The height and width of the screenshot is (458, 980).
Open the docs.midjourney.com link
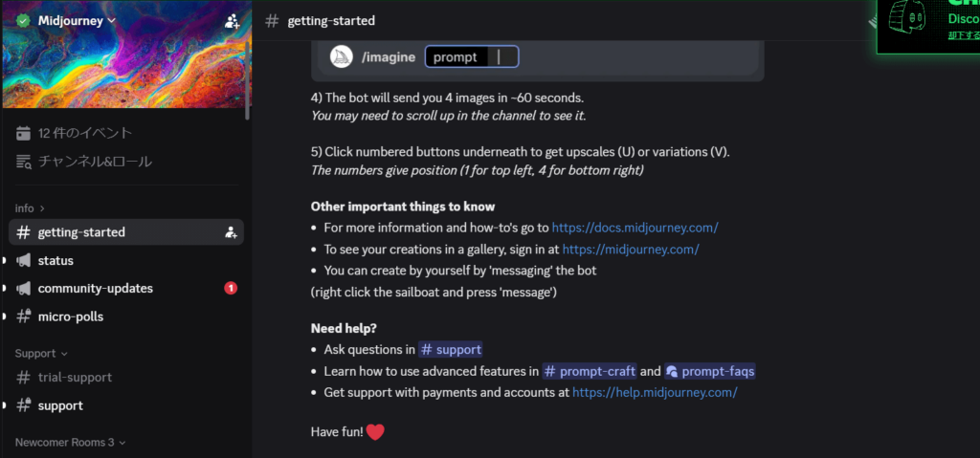tap(635, 228)
